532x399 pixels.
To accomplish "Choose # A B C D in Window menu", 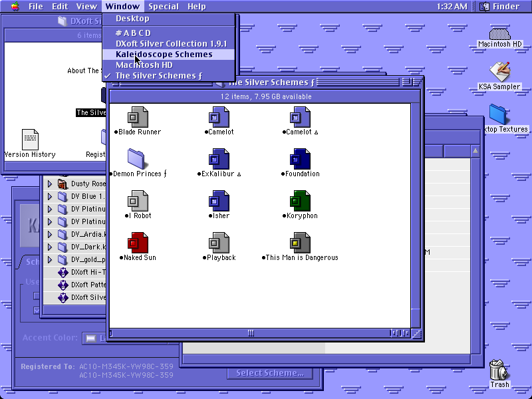I will tap(168, 33).
